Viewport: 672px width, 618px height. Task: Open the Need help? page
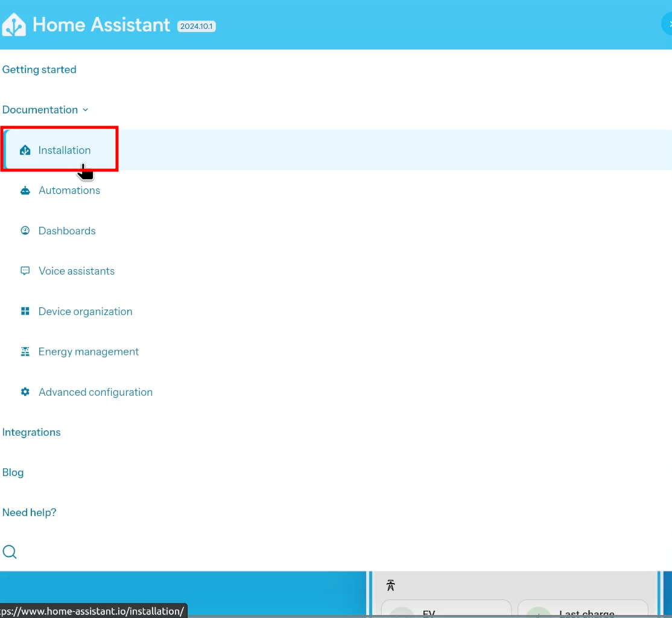click(x=29, y=512)
